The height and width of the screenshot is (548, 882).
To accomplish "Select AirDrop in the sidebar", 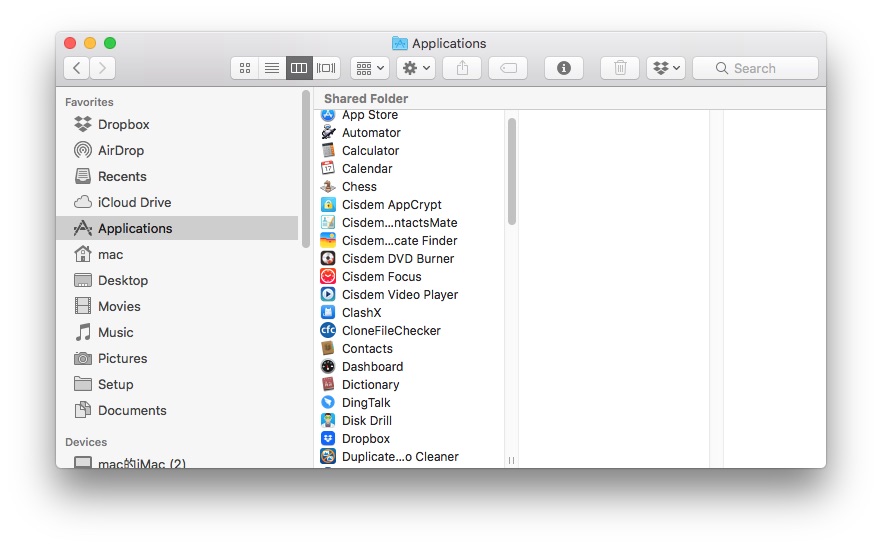I will tap(177, 150).
